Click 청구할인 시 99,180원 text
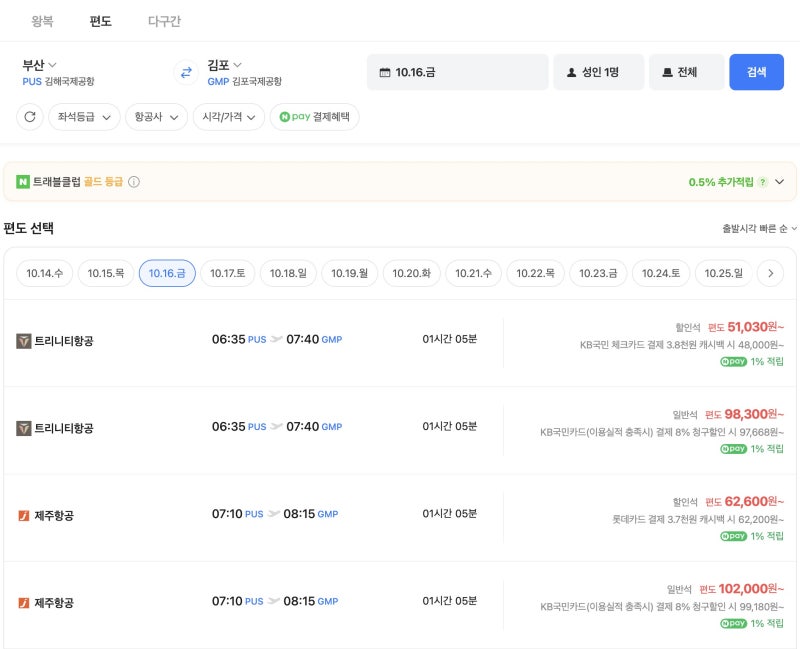Viewport: 800px width, 649px height. (x=662, y=607)
